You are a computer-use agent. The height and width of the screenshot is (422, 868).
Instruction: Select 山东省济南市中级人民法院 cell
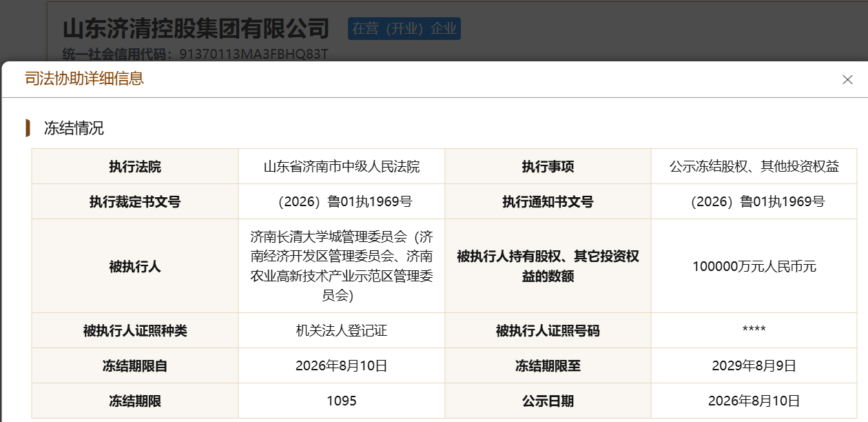click(x=342, y=166)
